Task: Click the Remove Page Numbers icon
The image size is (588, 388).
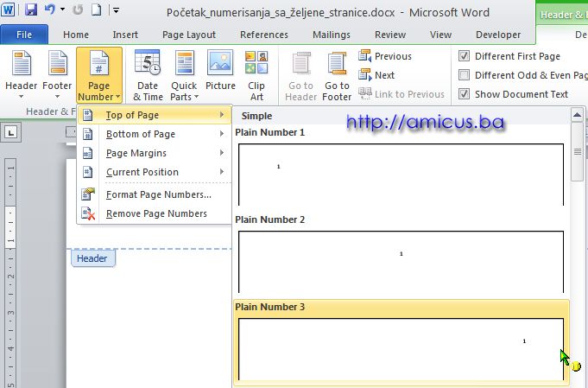Action: pos(88,214)
